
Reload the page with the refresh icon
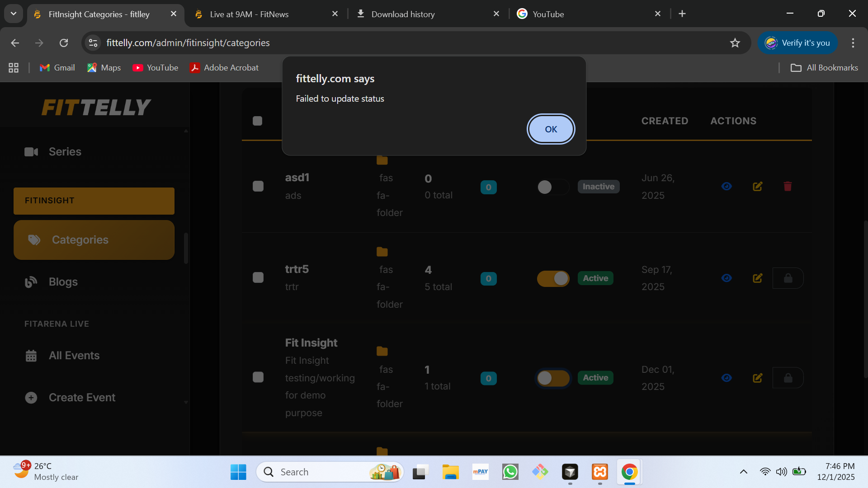point(64,43)
